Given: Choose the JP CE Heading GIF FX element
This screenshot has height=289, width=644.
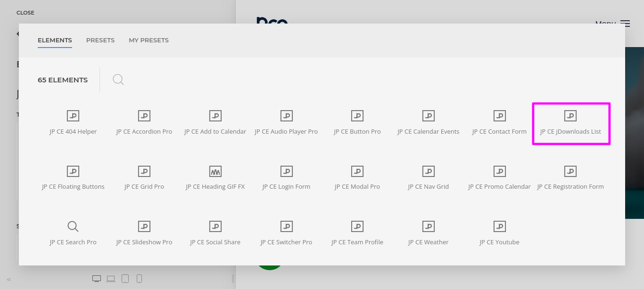Looking at the screenshot, I should point(215,178).
